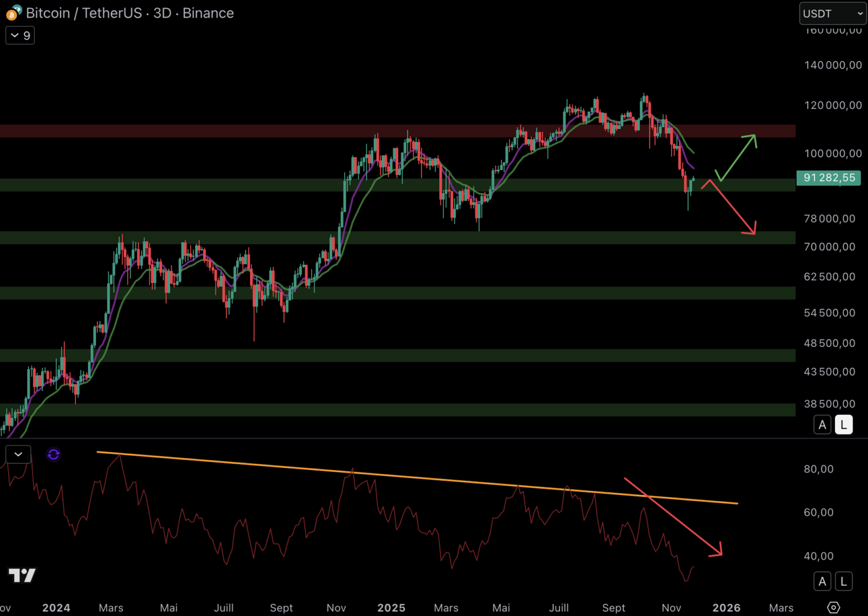This screenshot has height=616, width=868.
Task: Click the 2025 label on the time axis
Action: [391, 608]
